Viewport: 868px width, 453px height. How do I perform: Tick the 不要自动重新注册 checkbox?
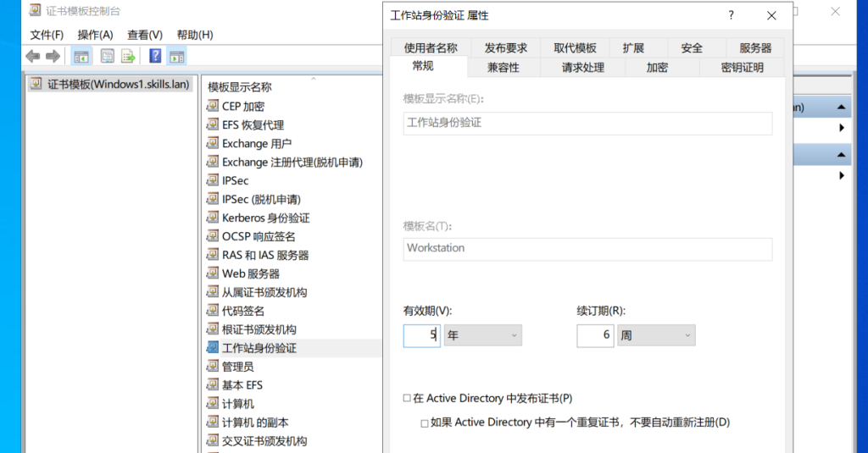tap(425, 423)
